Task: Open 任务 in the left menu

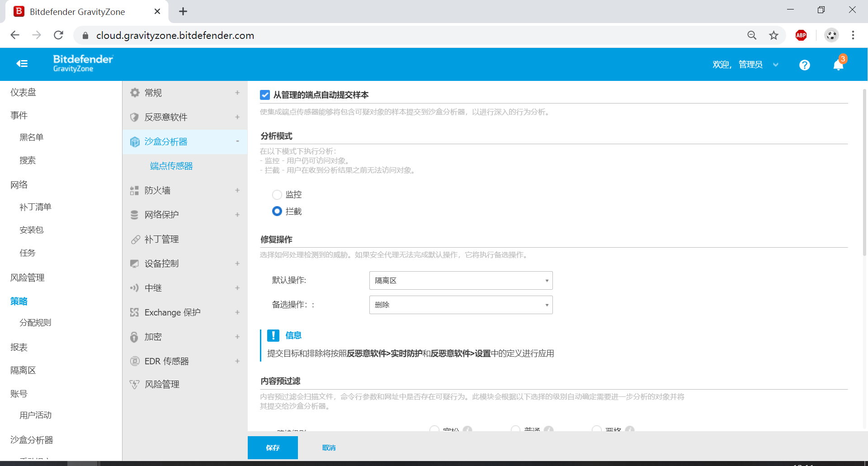Action: pyautogui.click(x=27, y=253)
